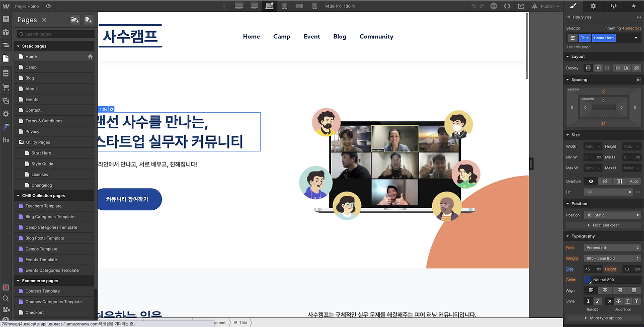The image size is (644, 327).
Task: Set display to Flex
Action: [598, 68]
